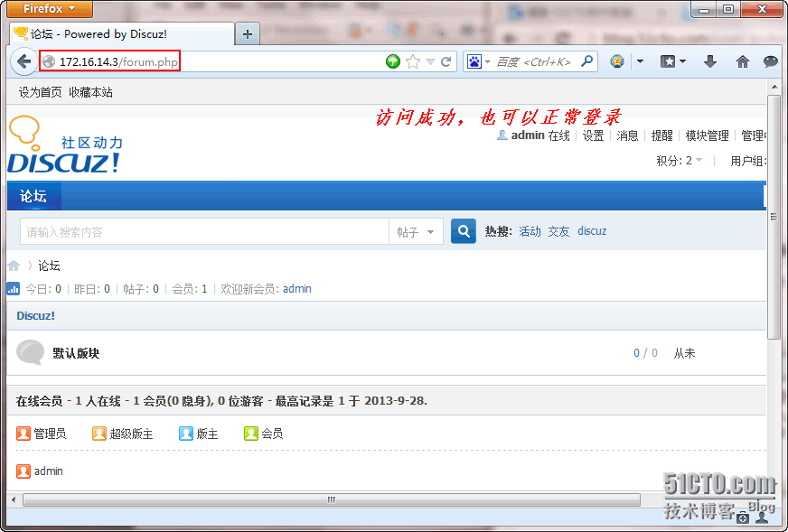Image resolution: width=788 pixels, height=532 pixels.
Task: Click forum search box 请输入搜索内容
Action: pyautogui.click(x=204, y=231)
